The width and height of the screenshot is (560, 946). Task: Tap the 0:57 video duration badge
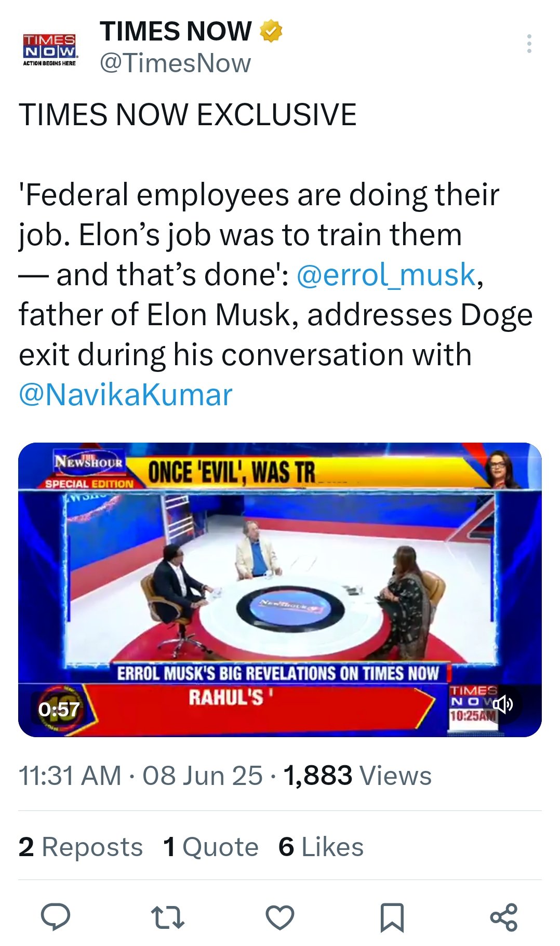(x=59, y=709)
